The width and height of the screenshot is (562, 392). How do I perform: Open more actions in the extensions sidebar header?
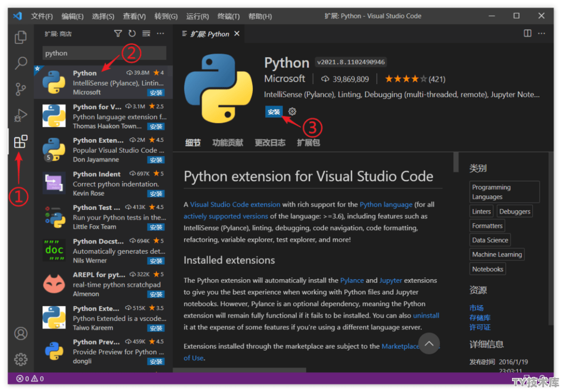coord(160,34)
